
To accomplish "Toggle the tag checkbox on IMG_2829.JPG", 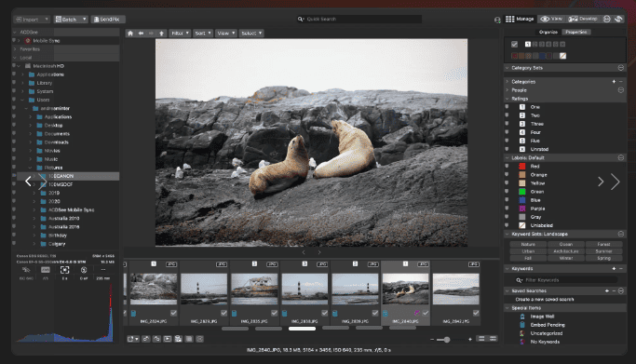I will 223,313.
